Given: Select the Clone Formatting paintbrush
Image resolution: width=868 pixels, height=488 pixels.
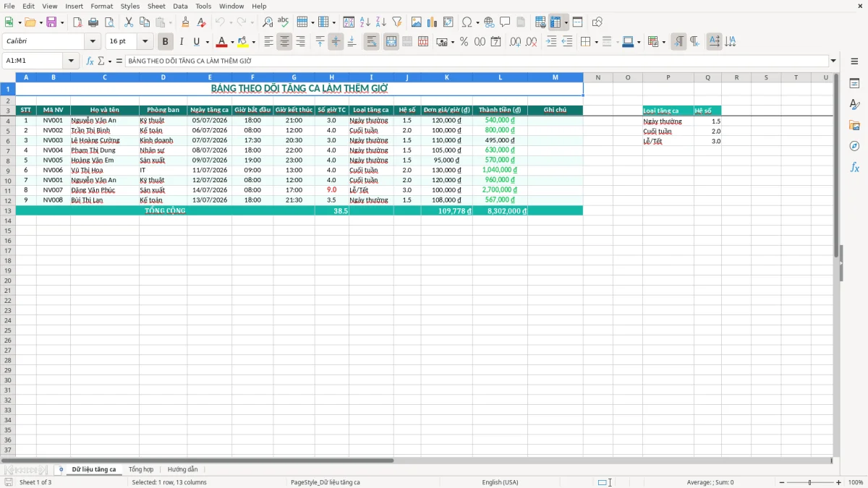Looking at the screenshot, I should 185,22.
